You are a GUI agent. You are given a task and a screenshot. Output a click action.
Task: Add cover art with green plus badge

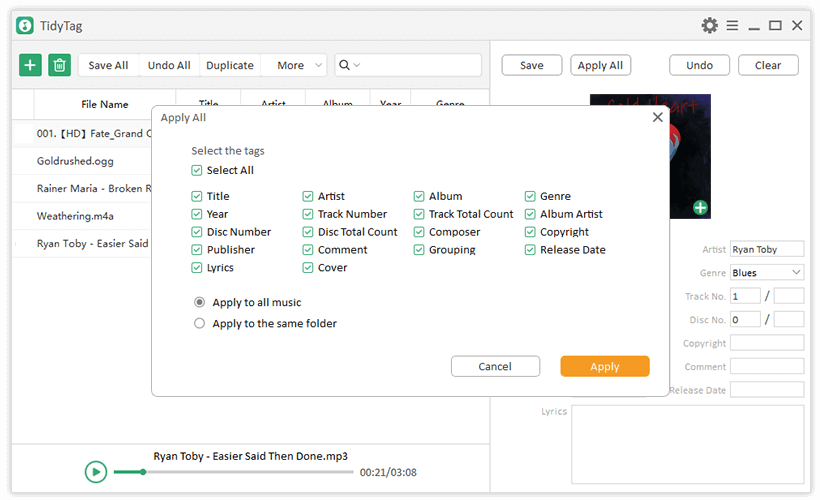click(700, 208)
